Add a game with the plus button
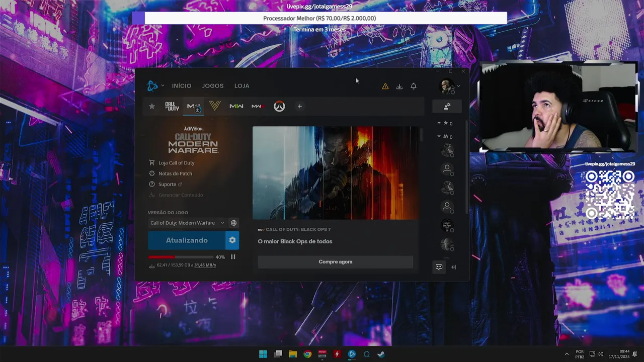Screen dimensions: 644x362 coord(300,106)
